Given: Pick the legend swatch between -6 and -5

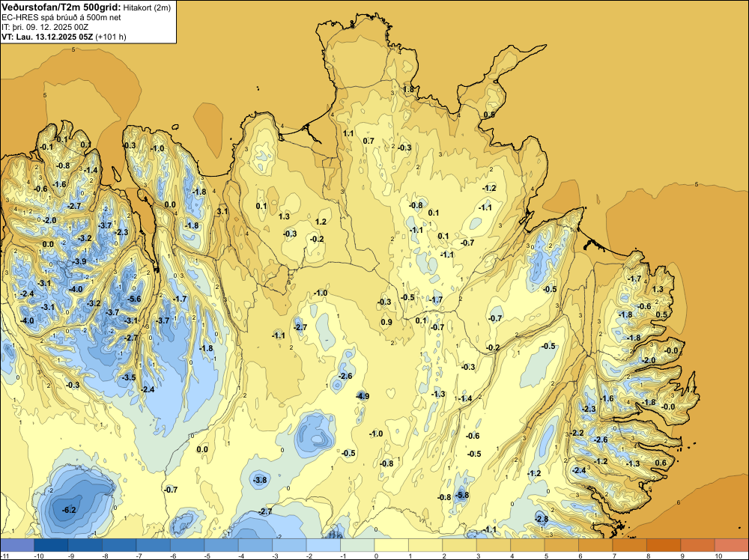Looking at the screenshot, I should tap(187, 545).
